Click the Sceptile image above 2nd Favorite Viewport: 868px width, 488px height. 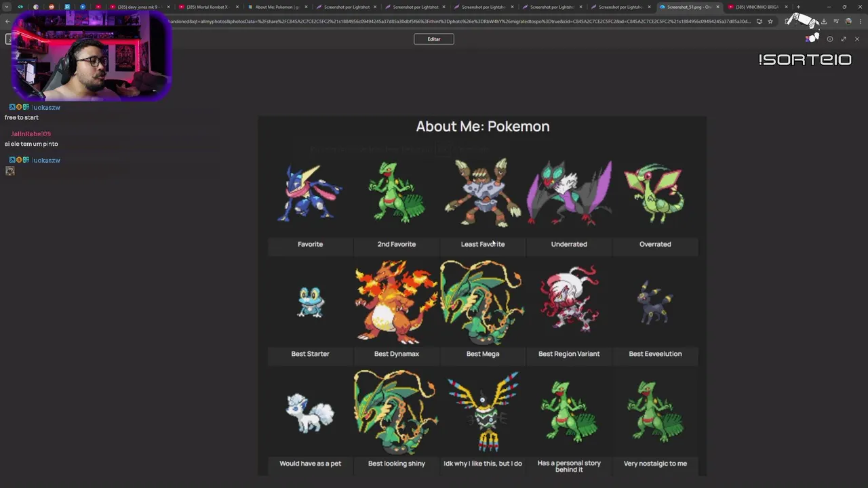[397, 192]
